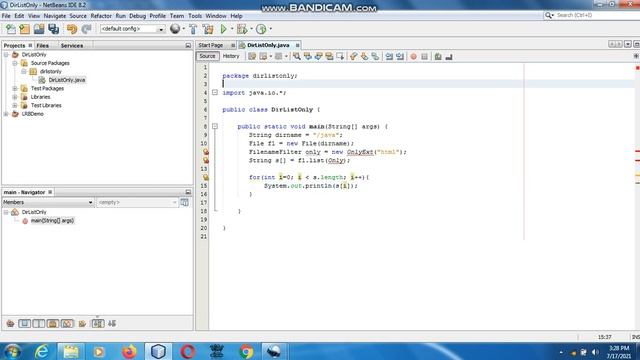This screenshot has width=640, height=360.
Task: Click the New File toolbar icon
Action: (11, 29)
